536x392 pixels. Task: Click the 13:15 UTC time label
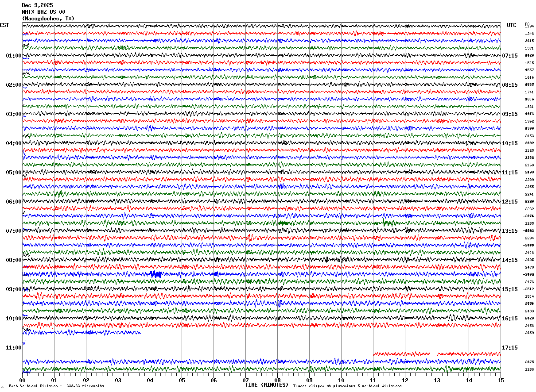(510, 231)
